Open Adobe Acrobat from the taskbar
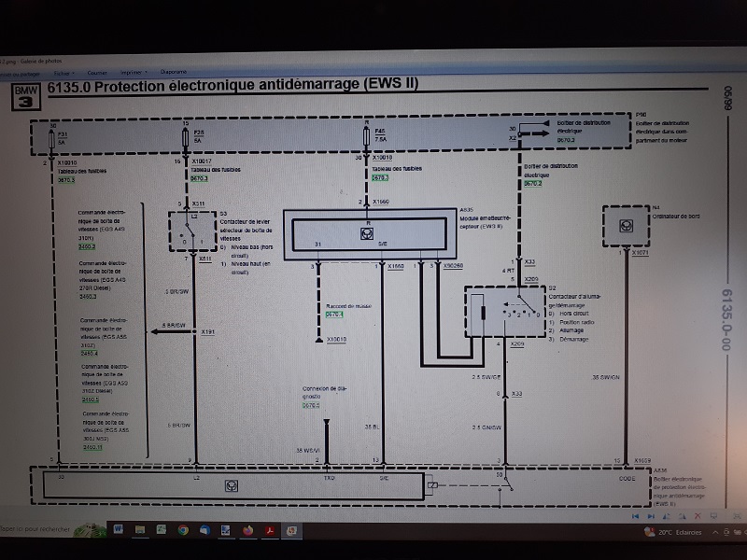 (x=270, y=530)
